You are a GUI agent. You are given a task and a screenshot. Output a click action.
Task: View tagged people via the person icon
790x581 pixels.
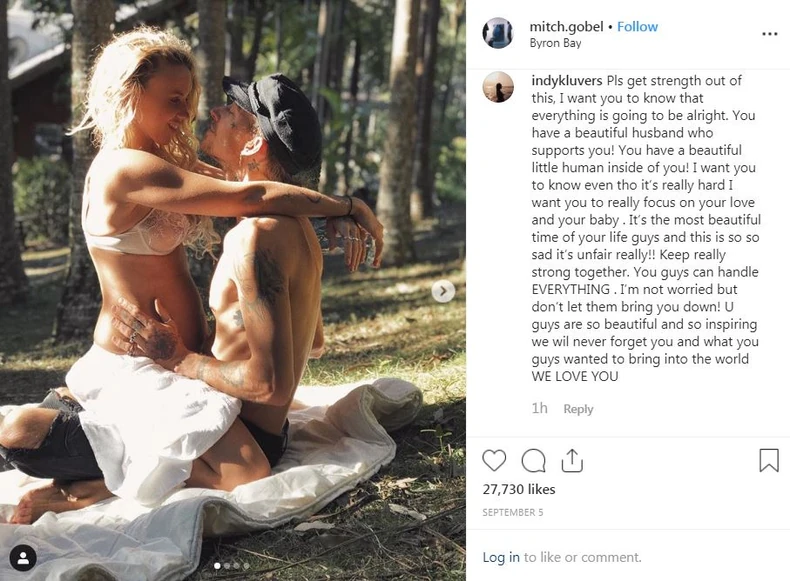click(23, 558)
